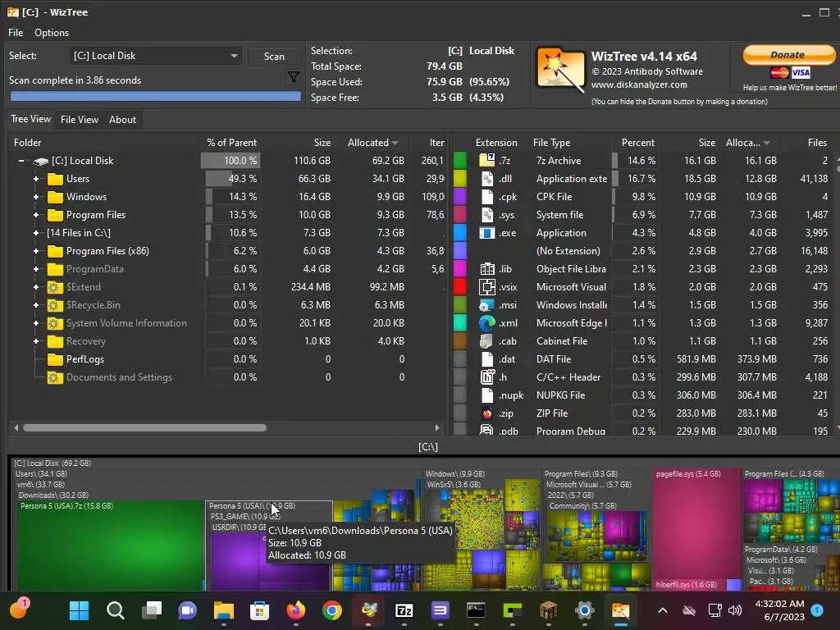Open Google Chrome from the taskbar
The width and height of the screenshot is (840, 630).
coord(331,609)
